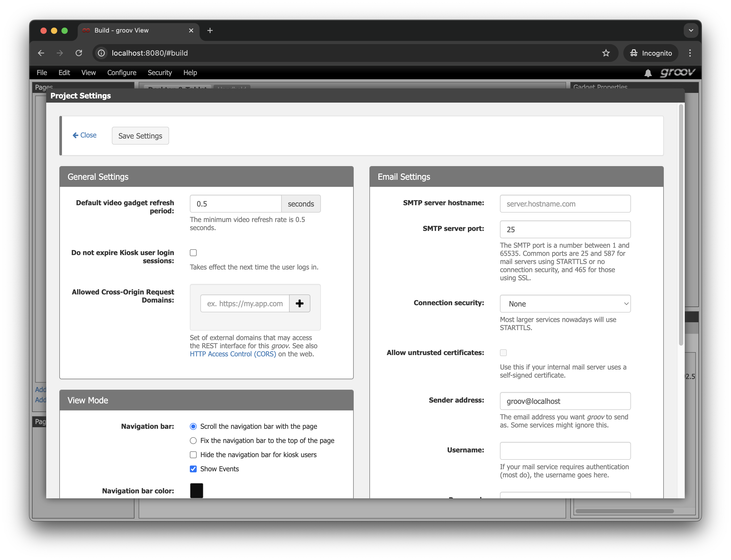The image size is (731, 560).
Task: Click the Navigation bar color swatch
Action: point(196,491)
